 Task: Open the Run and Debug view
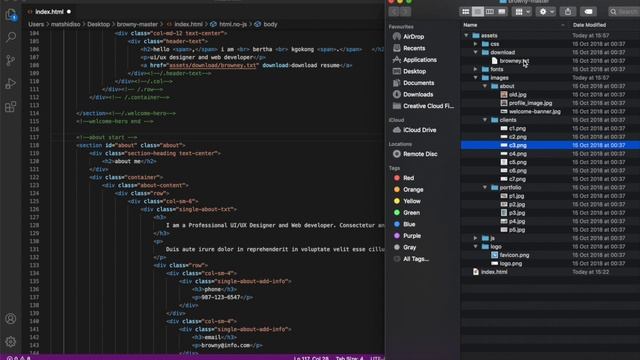pyautogui.click(x=11, y=84)
